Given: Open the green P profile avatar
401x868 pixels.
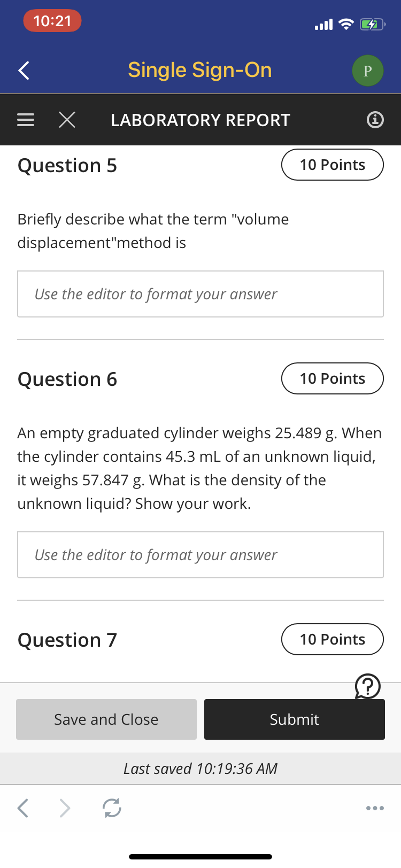Looking at the screenshot, I should click(367, 71).
